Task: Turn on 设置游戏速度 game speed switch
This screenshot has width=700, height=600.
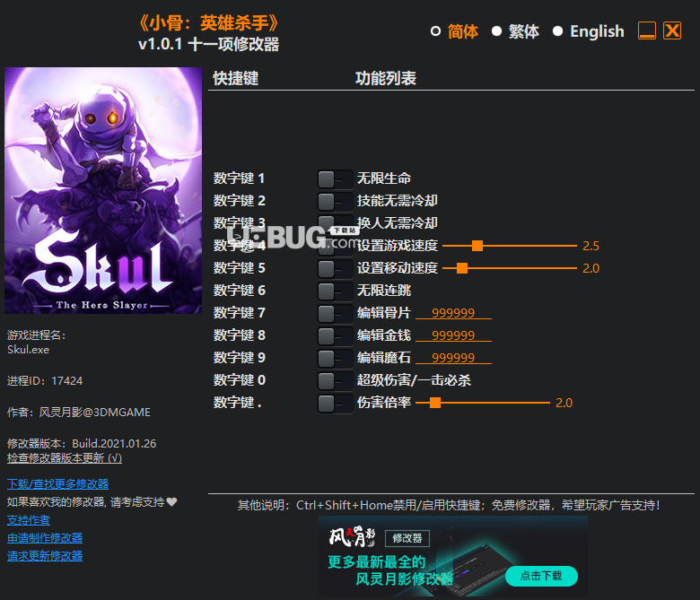Action: pyautogui.click(x=335, y=247)
